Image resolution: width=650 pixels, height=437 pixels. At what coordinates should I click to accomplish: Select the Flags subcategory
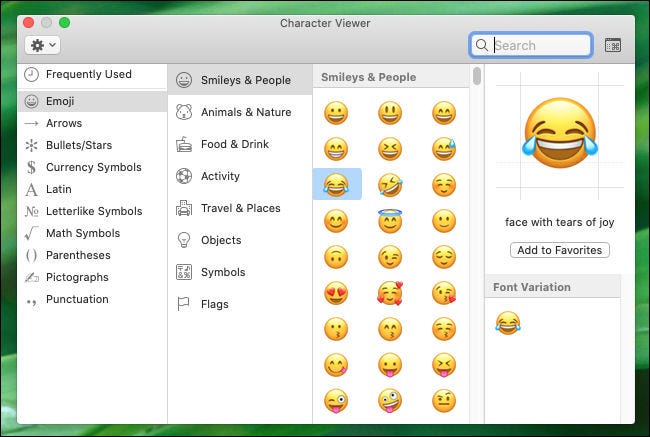[240, 304]
